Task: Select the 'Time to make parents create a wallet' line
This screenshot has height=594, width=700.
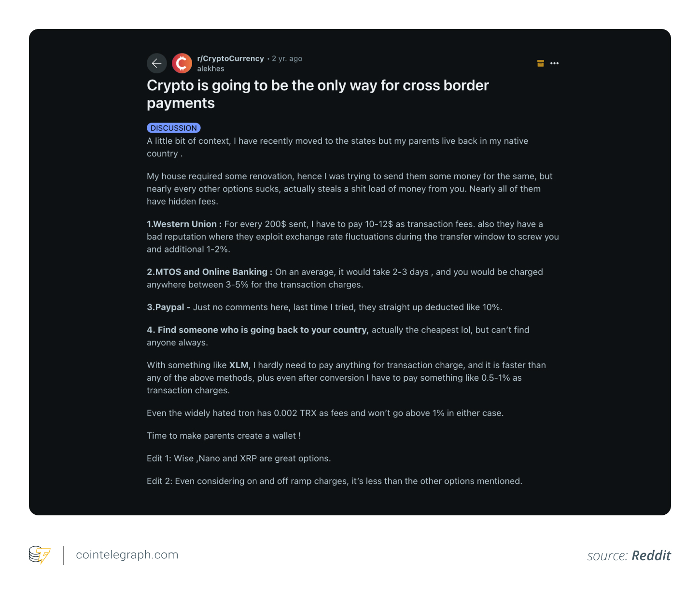Action: click(224, 435)
